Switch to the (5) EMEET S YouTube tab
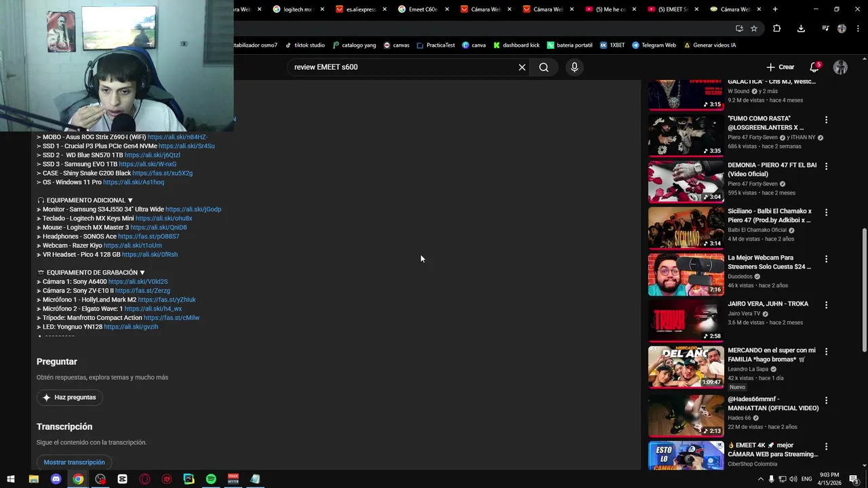 tap(668, 9)
